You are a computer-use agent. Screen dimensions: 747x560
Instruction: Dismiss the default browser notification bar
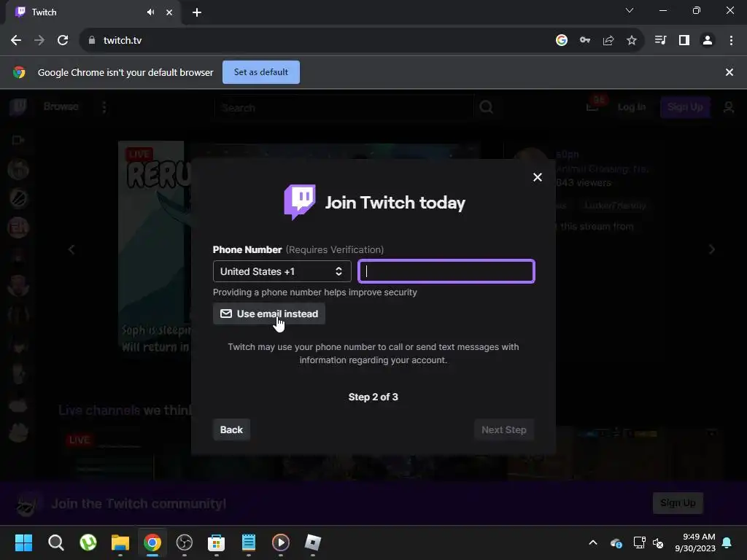tap(729, 72)
